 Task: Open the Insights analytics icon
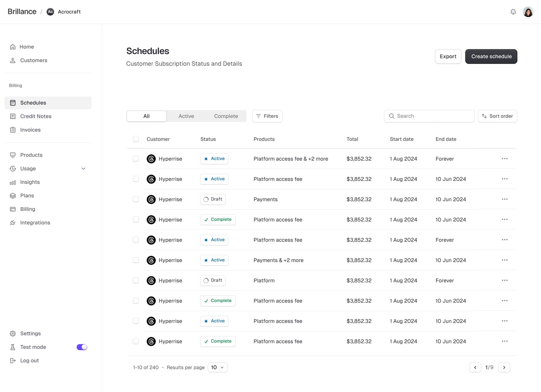(13, 182)
